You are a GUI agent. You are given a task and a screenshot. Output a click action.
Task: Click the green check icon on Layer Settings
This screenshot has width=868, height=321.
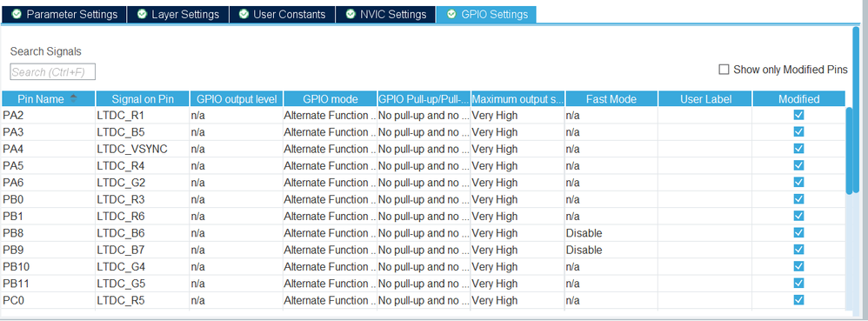point(142,14)
